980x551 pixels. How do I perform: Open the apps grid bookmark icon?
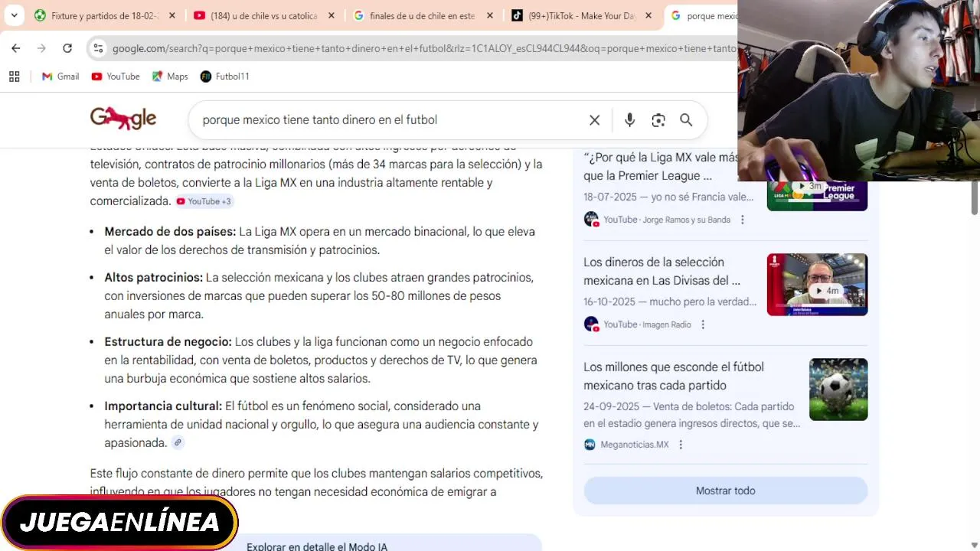(x=14, y=77)
